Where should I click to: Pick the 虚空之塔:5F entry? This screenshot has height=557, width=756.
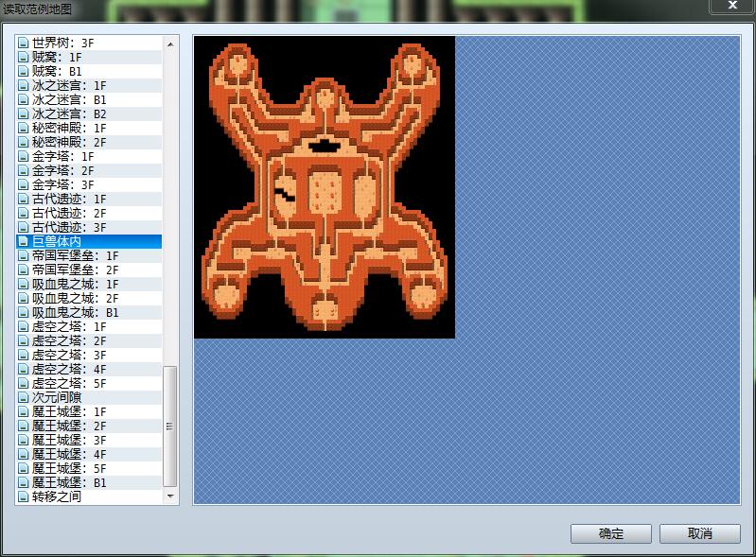point(89,384)
